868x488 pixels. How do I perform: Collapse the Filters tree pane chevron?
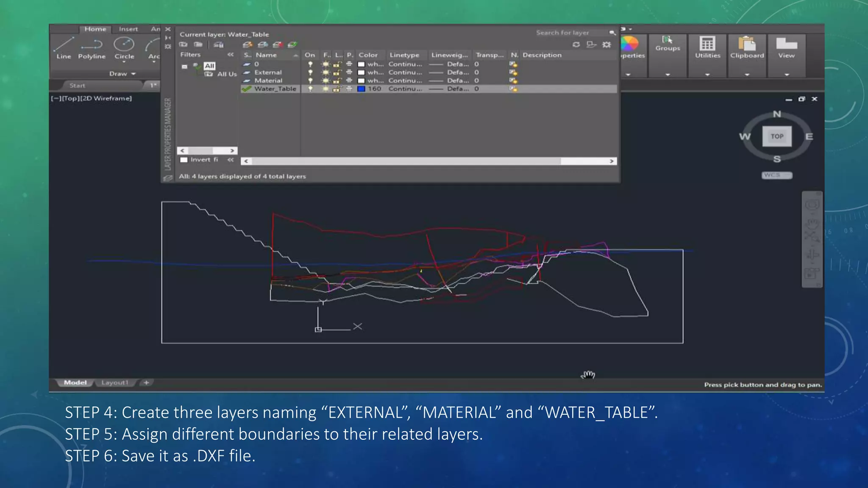[x=231, y=55]
